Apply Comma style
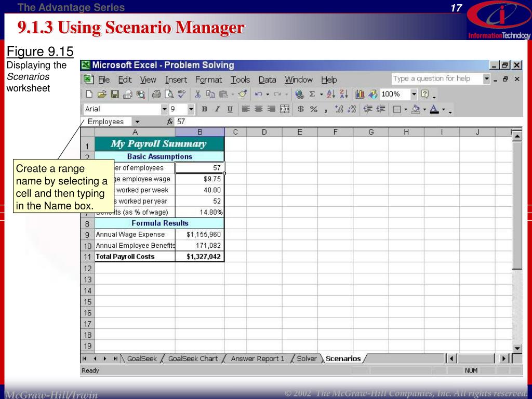The height and width of the screenshot is (399, 532). [326, 110]
